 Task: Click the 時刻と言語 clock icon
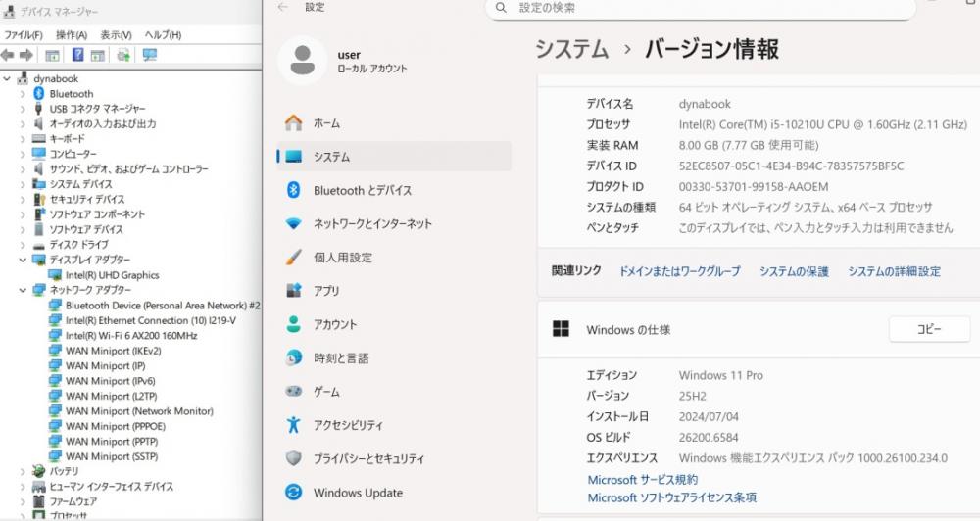(x=293, y=358)
